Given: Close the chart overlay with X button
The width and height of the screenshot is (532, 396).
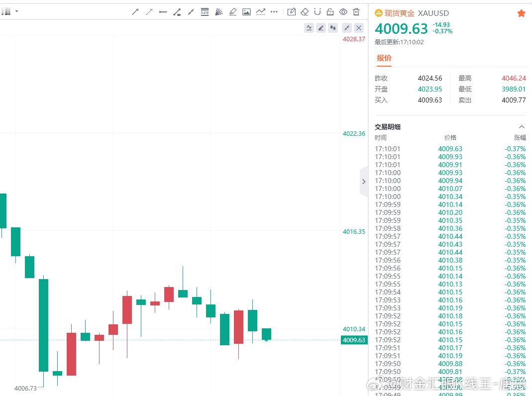Looking at the screenshot, I should (359, 28).
